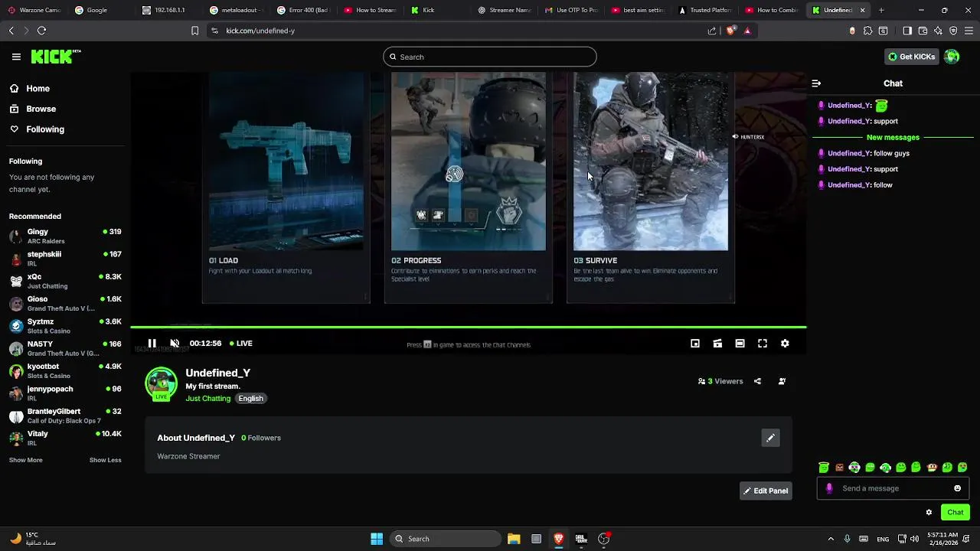Unmute the stream player
Viewport: 980px width, 551px height.
[175, 344]
